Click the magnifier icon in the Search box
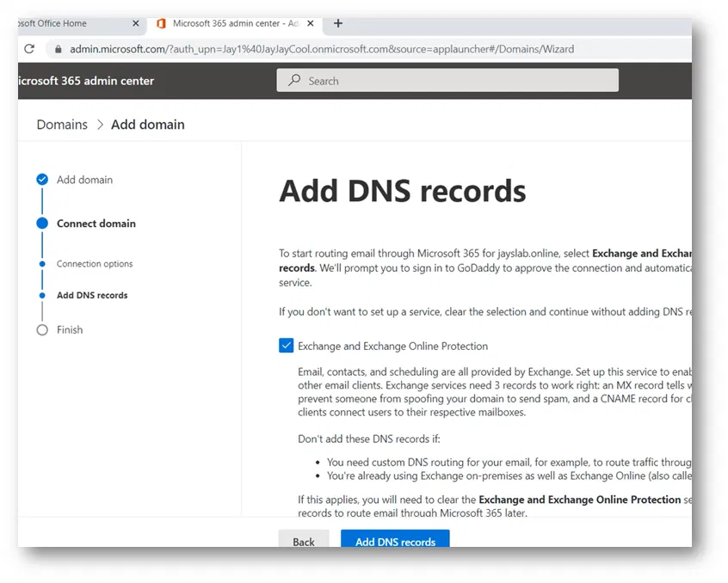This screenshot has height=583, width=728. pyautogui.click(x=294, y=81)
